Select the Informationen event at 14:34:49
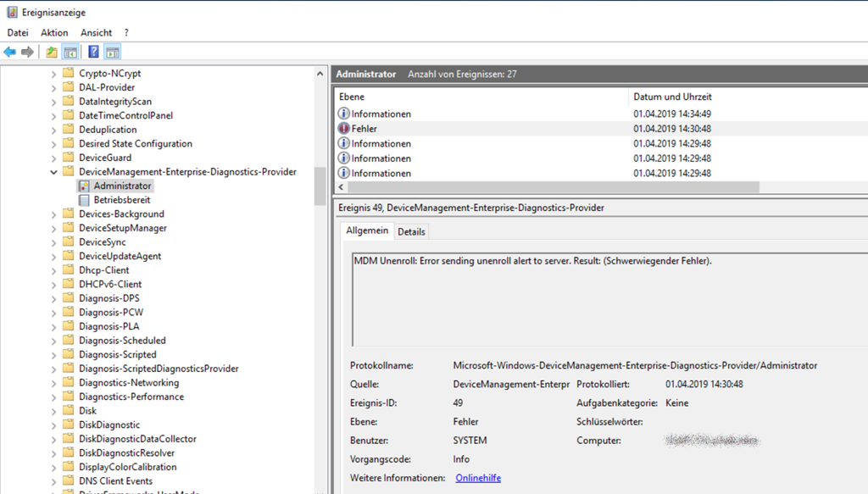 pos(381,114)
